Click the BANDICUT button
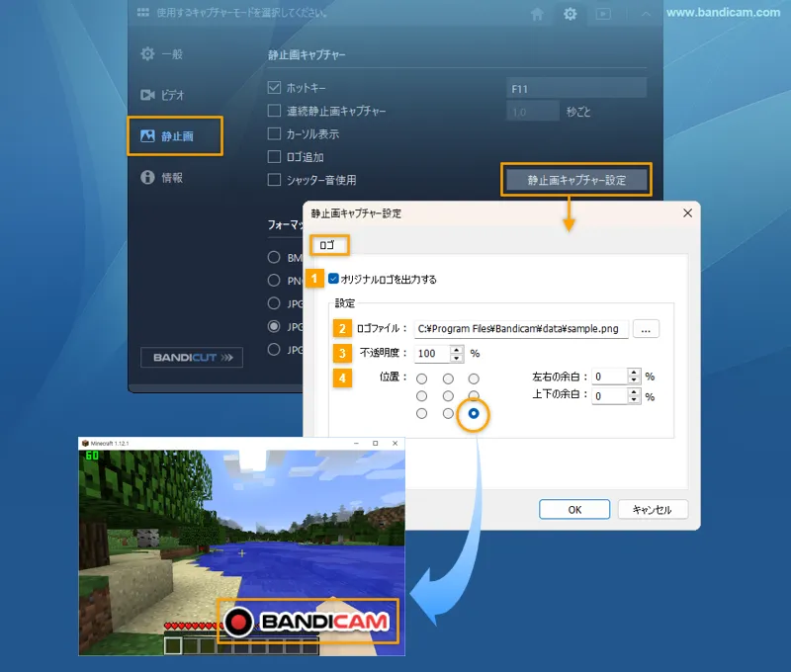791x672 pixels. click(x=192, y=358)
